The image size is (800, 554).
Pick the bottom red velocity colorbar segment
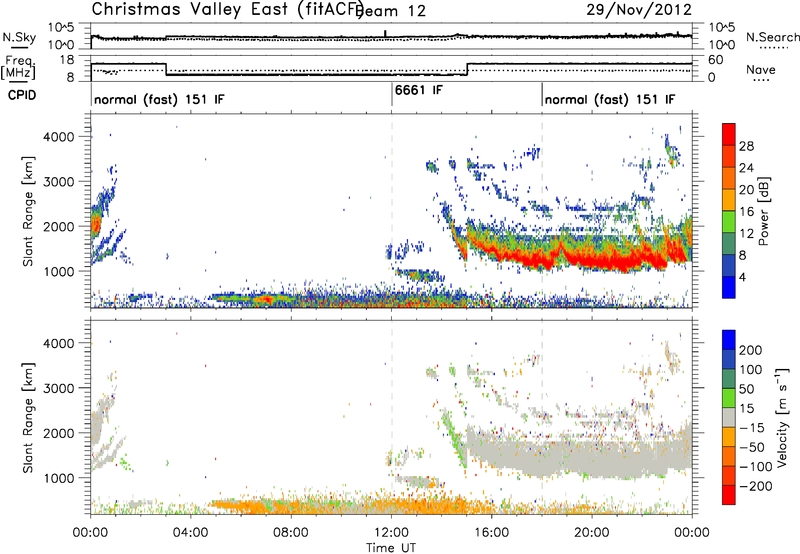pyautogui.click(x=729, y=495)
